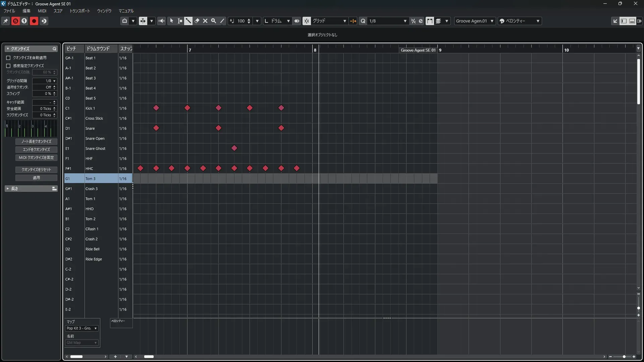Select the Mute (X) tool

(205, 21)
